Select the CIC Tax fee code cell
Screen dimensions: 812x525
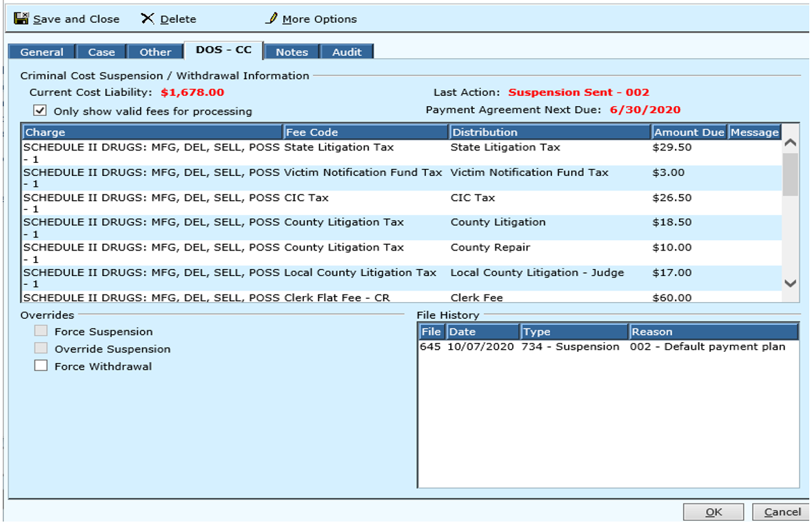[307, 198]
